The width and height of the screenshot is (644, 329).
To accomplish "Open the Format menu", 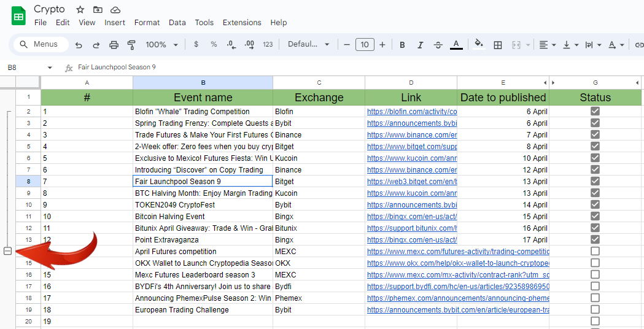I will pos(147,23).
